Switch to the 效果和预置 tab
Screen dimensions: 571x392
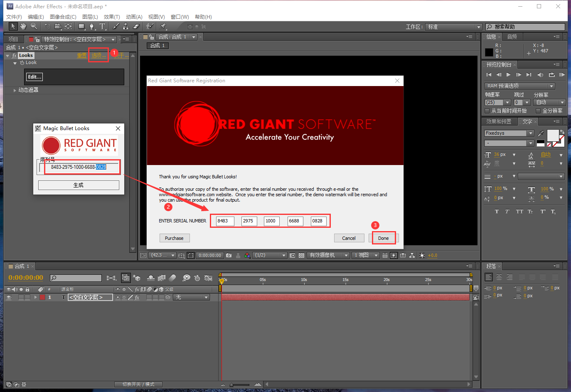[499, 121]
